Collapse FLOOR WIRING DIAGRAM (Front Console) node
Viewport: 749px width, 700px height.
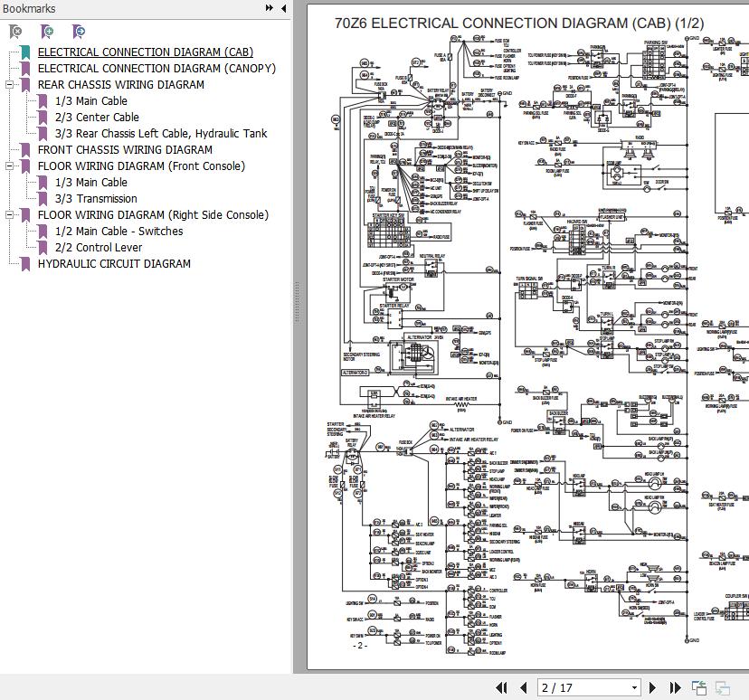pyautogui.click(x=9, y=166)
